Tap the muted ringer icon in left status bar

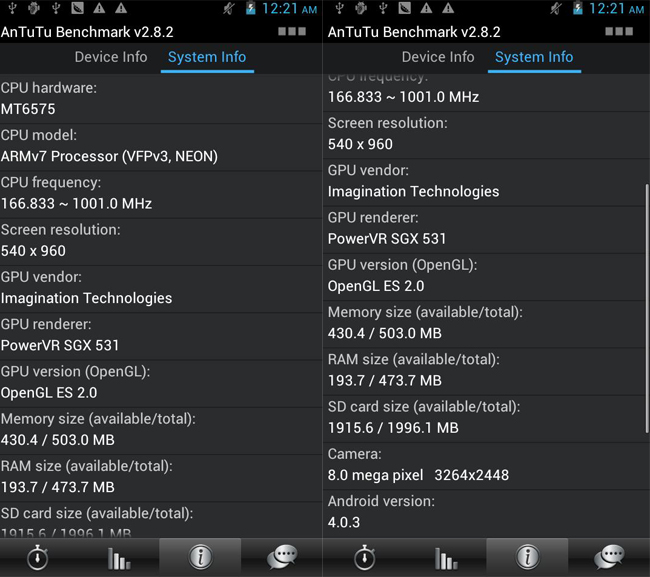pos(228,8)
